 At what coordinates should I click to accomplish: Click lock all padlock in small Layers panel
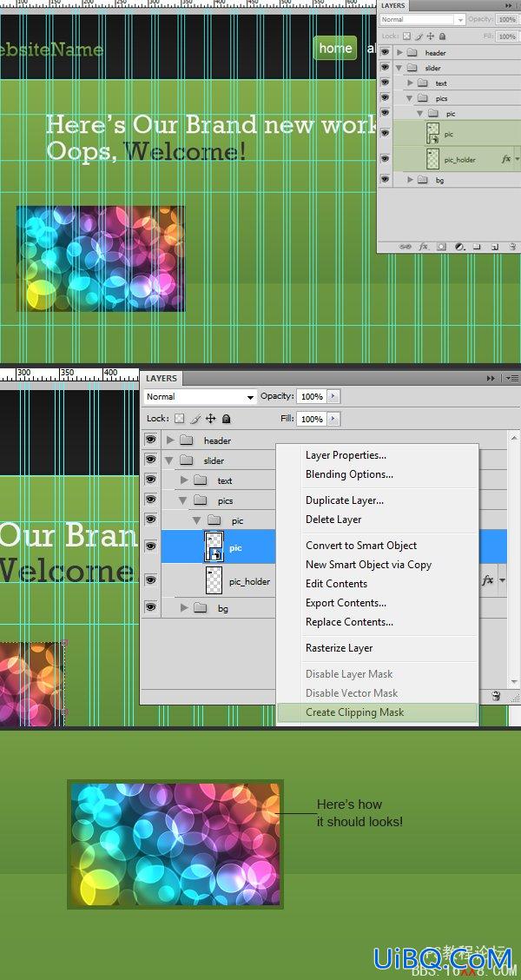tap(443, 36)
